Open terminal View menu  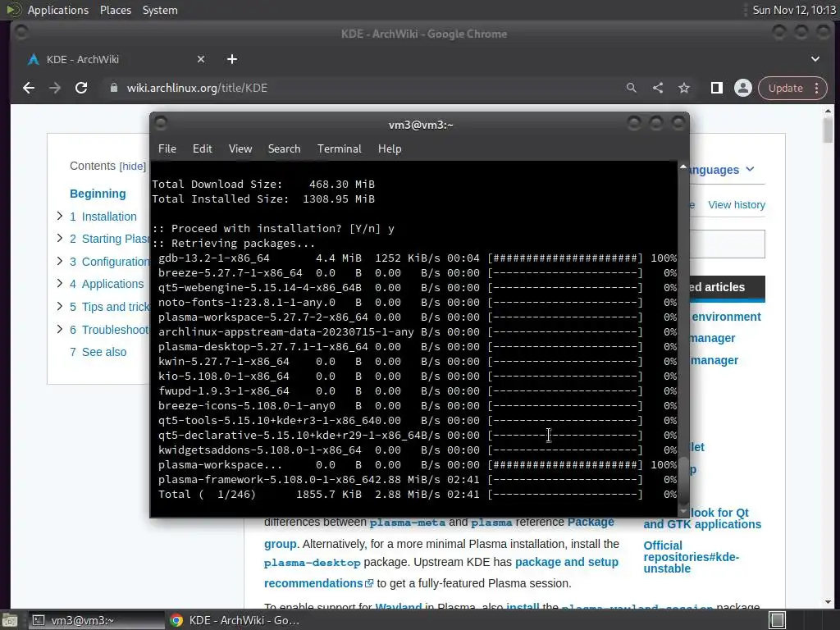(x=240, y=149)
